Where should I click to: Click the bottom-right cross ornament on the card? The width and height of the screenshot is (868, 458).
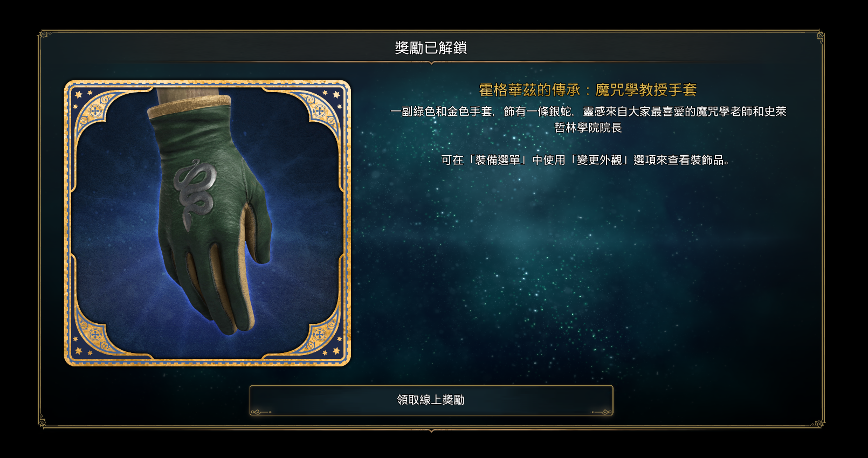tap(320, 335)
